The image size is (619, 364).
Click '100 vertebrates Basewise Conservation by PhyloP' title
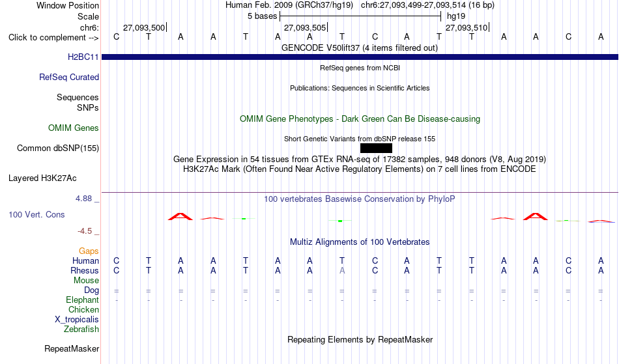[x=360, y=199]
